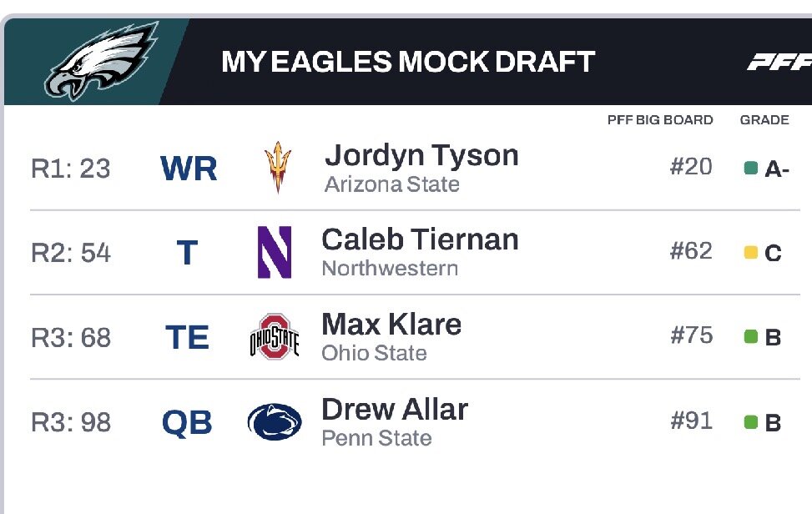Click the Philadelphia Eagles logo
This screenshot has height=514, width=812.
coord(100,61)
